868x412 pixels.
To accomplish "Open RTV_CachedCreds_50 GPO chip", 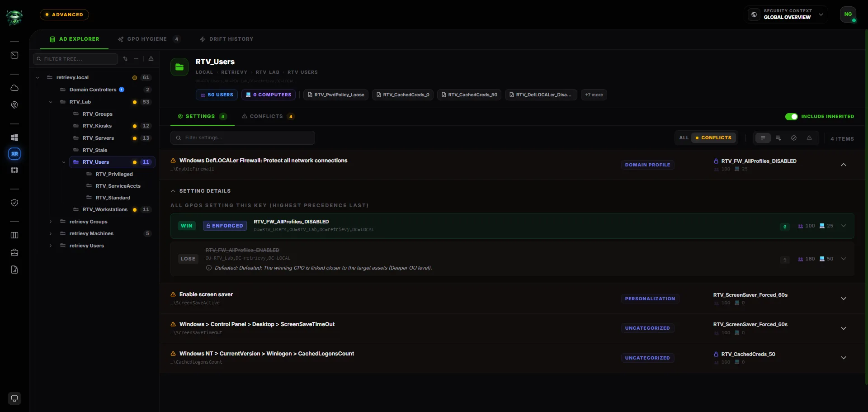I will tap(469, 95).
